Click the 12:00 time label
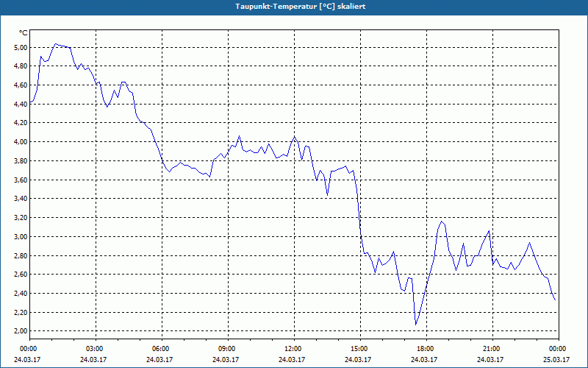Image resolution: width=588 pixels, height=368 pixels. pos(294,349)
